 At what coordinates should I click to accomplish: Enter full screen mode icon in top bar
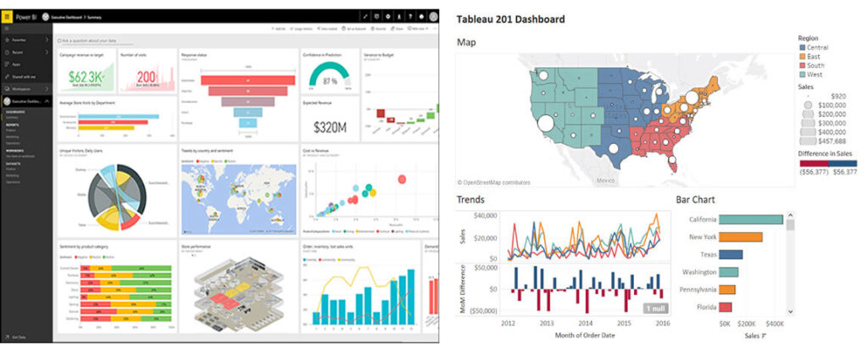click(x=365, y=17)
